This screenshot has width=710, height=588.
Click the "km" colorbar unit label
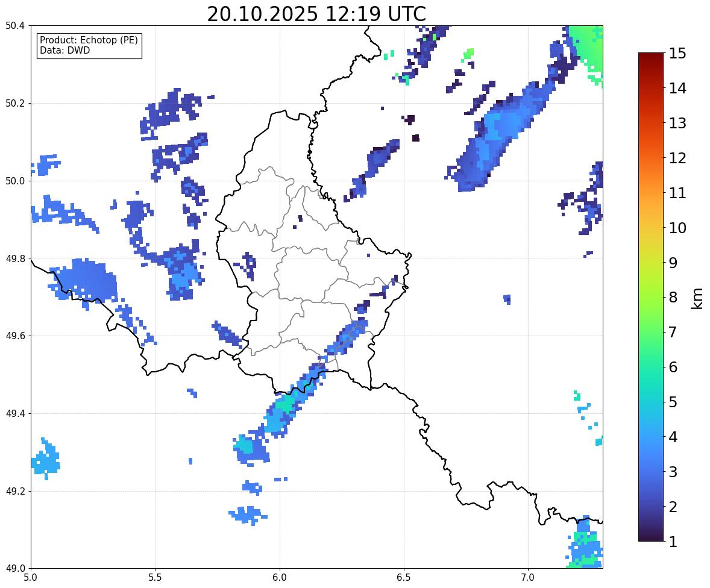(x=697, y=299)
